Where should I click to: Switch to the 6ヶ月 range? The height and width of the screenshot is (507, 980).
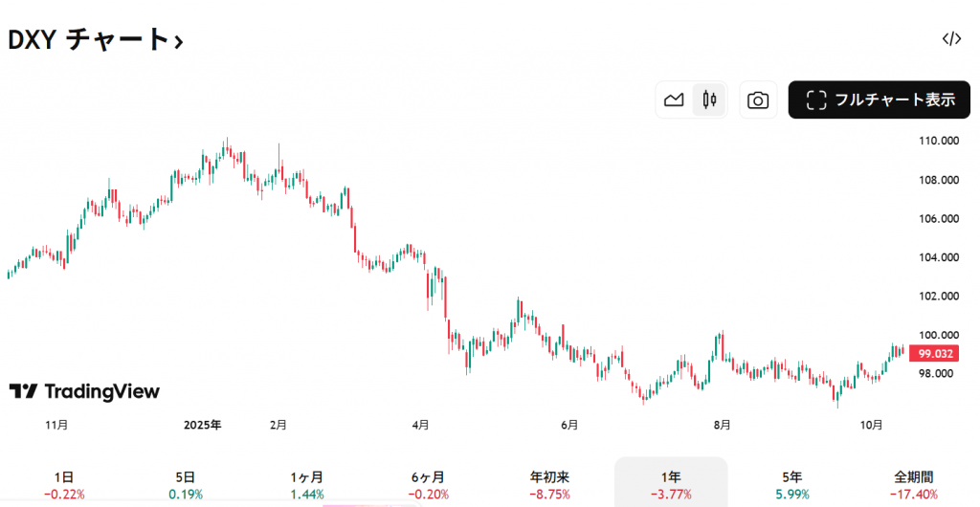[x=427, y=484]
